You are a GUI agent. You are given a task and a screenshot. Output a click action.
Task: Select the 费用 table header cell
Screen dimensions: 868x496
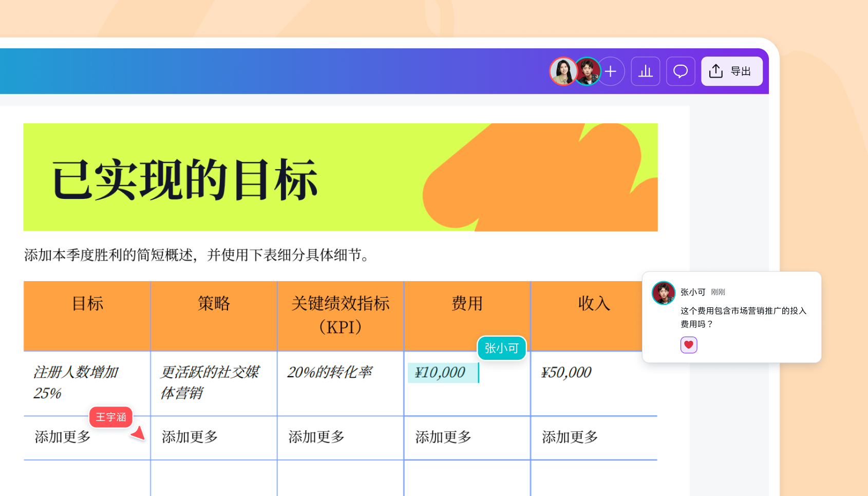coord(467,316)
